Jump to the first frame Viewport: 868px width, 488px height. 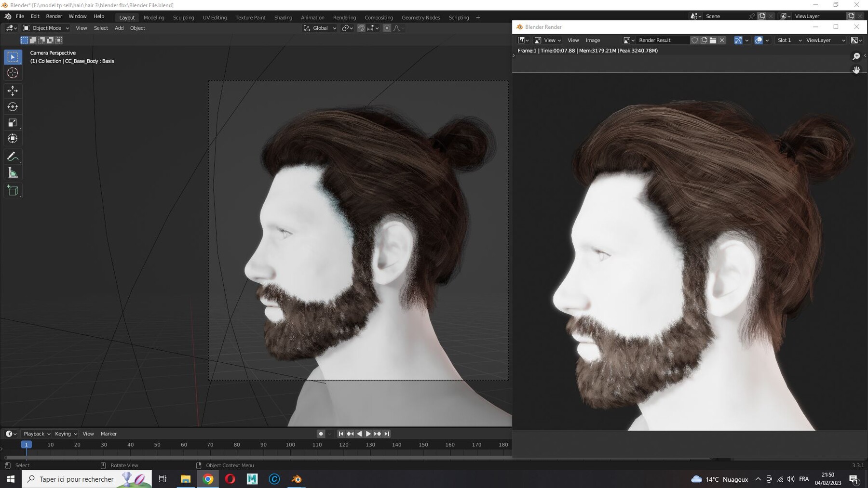pos(341,434)
